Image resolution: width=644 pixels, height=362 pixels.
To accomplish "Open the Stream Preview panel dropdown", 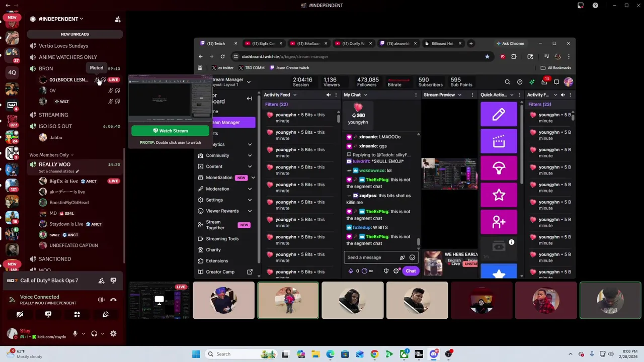I will coord(459,95).
